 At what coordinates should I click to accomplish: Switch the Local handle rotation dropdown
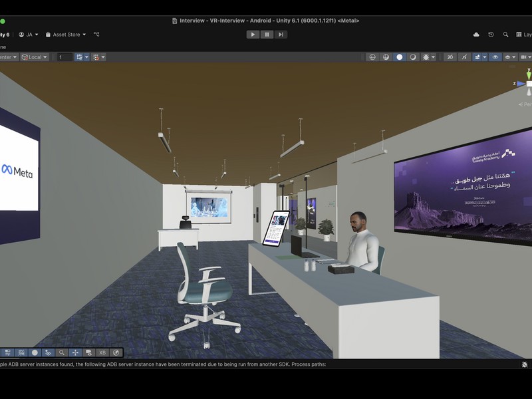35,57
